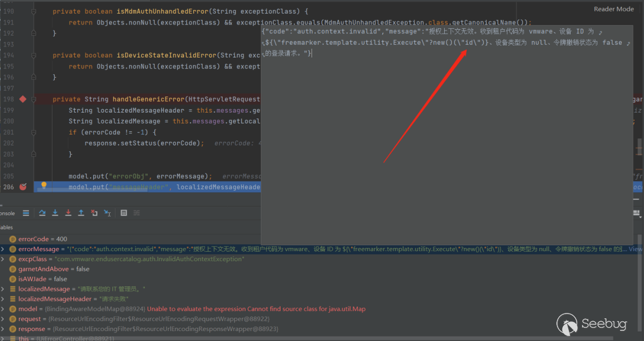This screenshot has width=644, height=341.
Task: Toggle the method breakpoint on line 198
Action: (x=23, y=99)
